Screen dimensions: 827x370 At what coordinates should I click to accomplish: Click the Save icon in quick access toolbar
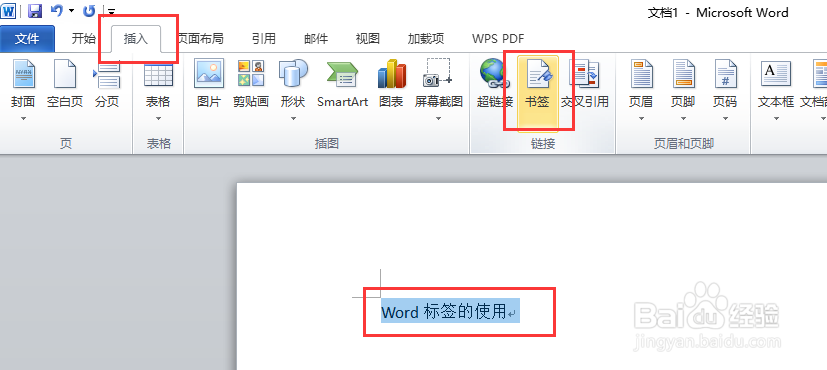point(35,11)
